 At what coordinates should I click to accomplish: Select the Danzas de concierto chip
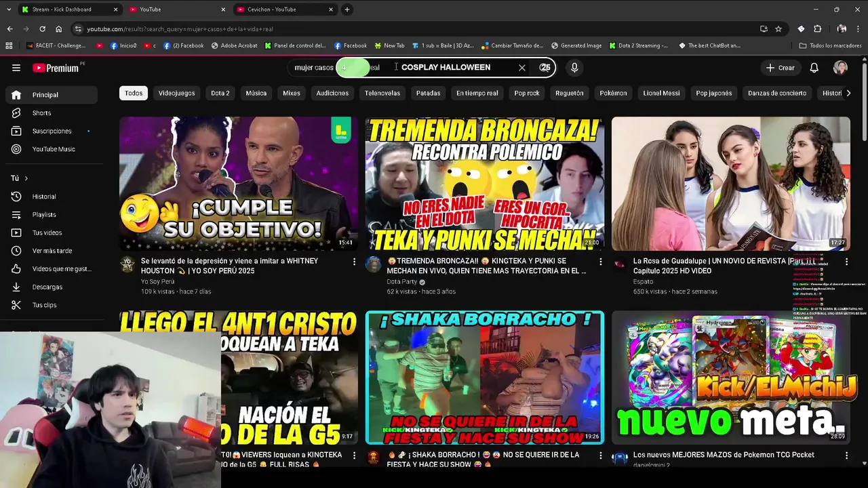coord(777,93)
